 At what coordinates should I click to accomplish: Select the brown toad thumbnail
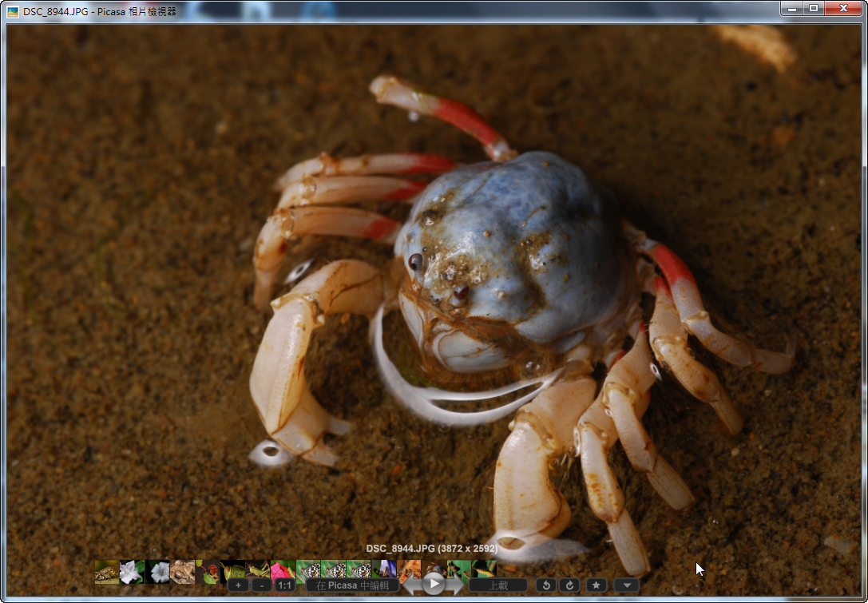[182, 572]
